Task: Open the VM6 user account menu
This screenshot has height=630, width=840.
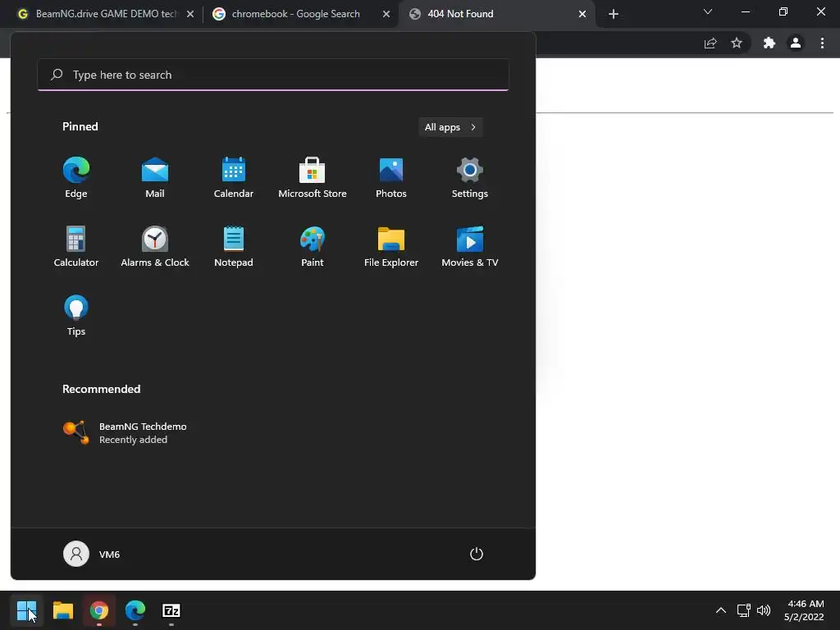Action: pyautogui.click(x=92, y=554)
